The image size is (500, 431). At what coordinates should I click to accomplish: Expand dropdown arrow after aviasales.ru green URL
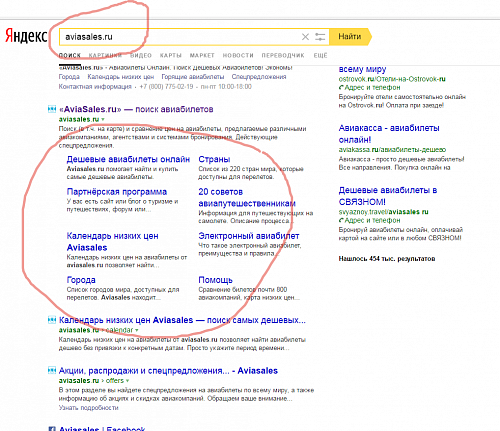(103, 119)
